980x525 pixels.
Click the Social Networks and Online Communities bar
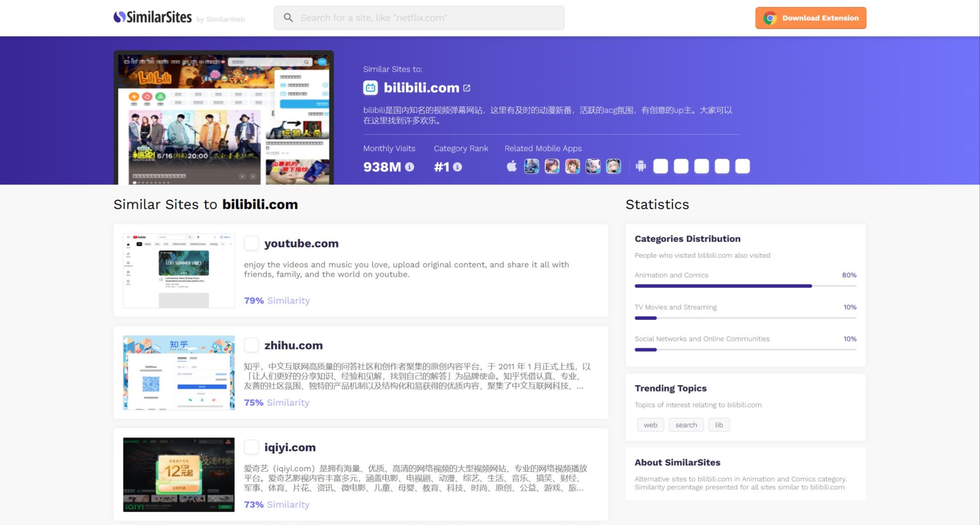745,350
